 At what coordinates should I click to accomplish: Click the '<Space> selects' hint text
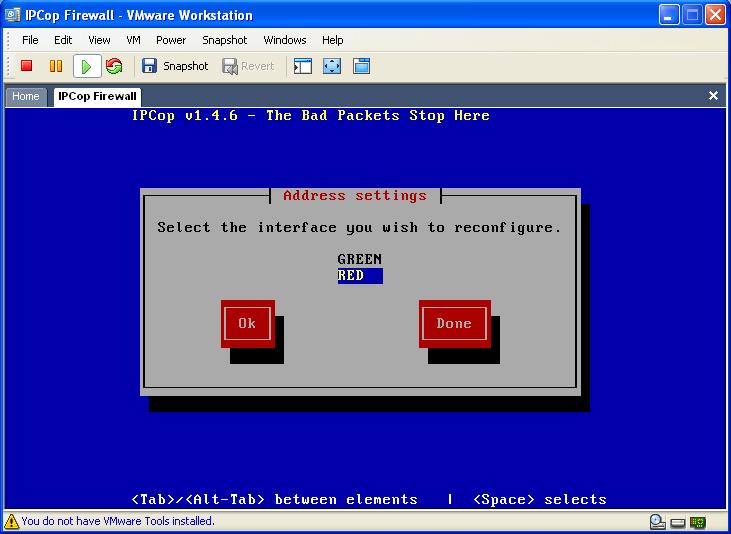540,499
